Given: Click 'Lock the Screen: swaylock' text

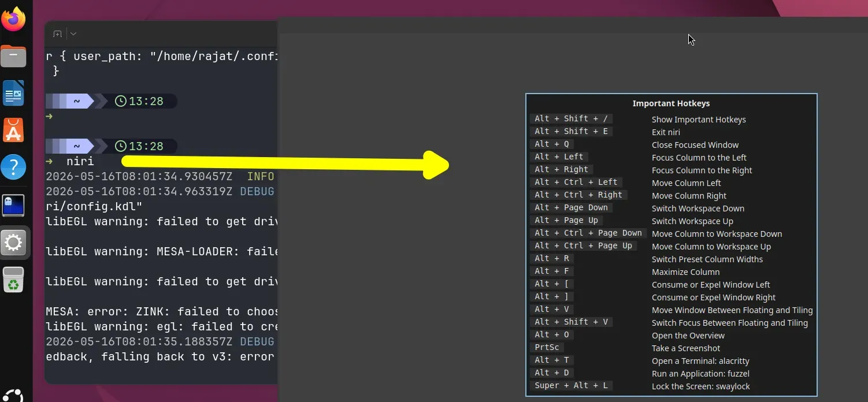Looking at the screenshot, I should tap(701, 386).
